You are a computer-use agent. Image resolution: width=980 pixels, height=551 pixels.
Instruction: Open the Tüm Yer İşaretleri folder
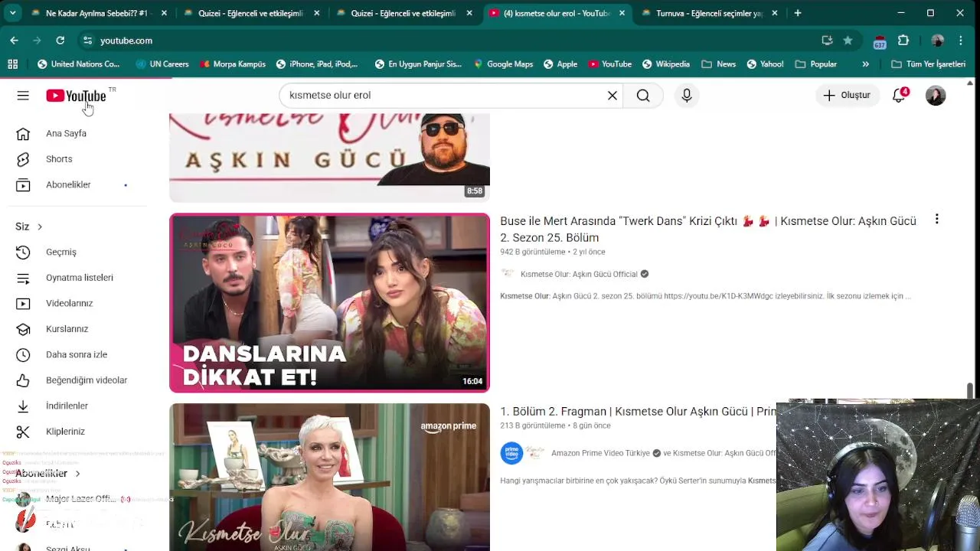pyautogui.click(x=928, y=64)
